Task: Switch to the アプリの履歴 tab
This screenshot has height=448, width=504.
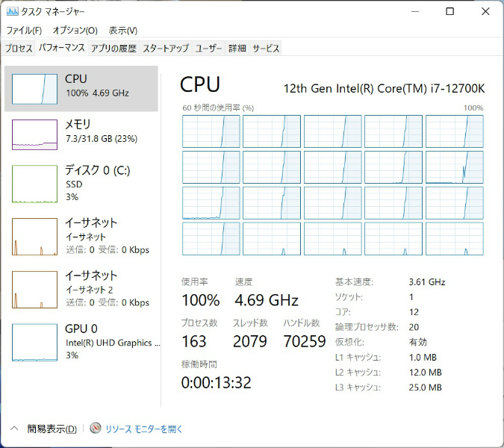Action: click(x=113, y=49)
